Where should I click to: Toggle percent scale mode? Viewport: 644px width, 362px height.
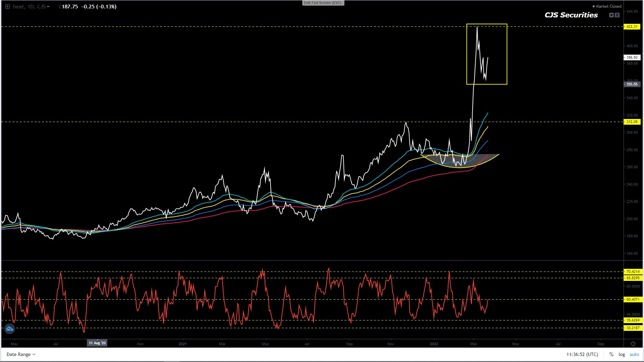611,354
